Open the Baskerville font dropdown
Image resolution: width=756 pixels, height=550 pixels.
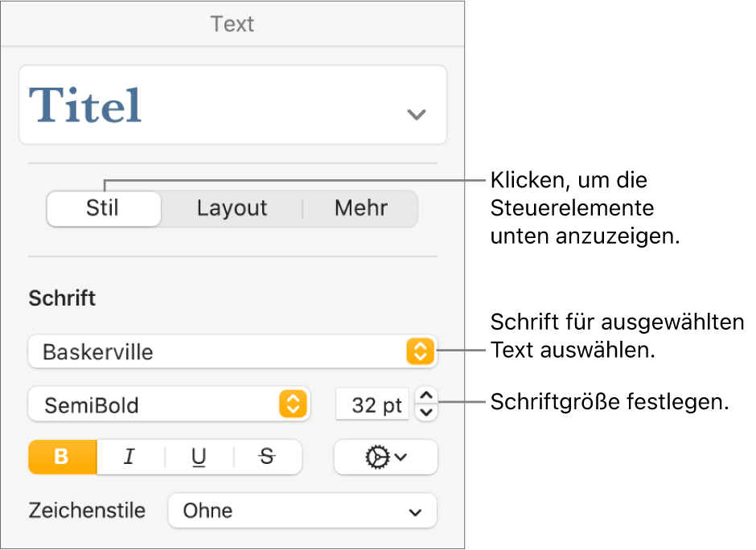pos(217,351)
